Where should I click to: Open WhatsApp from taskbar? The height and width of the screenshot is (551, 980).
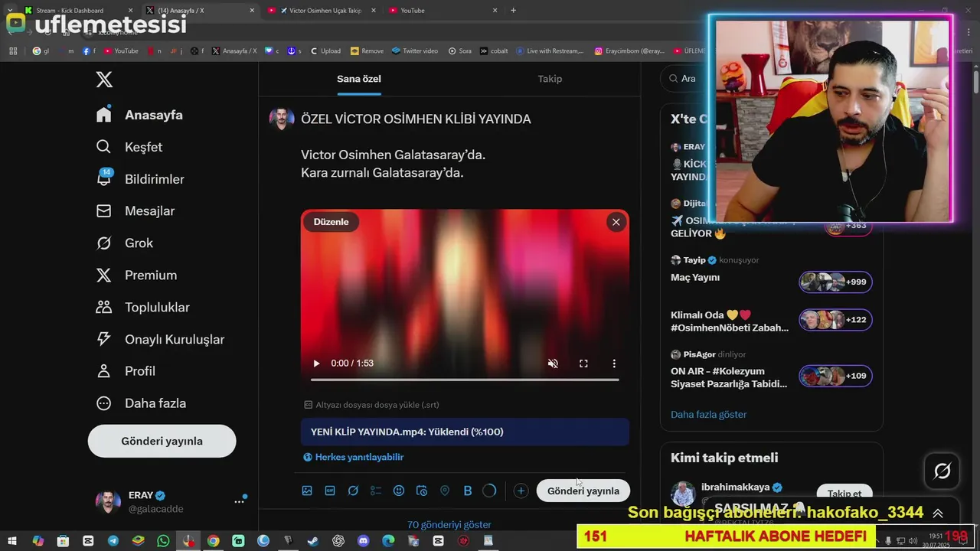163,541
